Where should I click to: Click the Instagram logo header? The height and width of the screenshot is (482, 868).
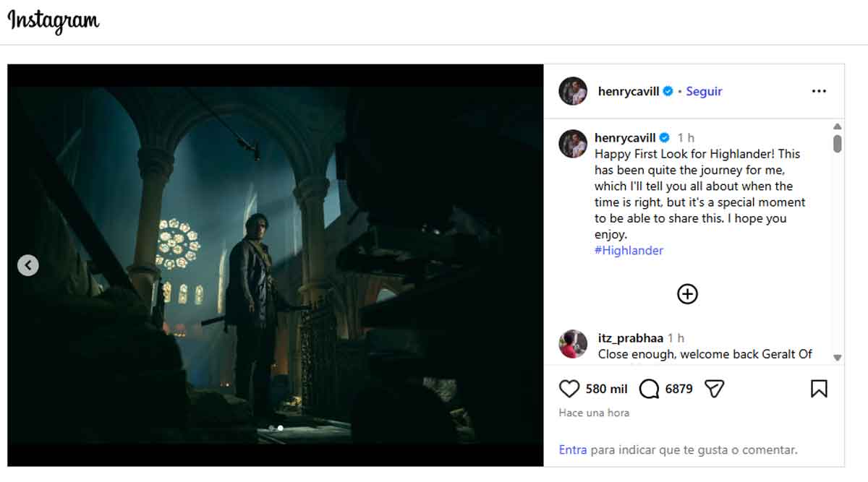click(x=53, y=22)
